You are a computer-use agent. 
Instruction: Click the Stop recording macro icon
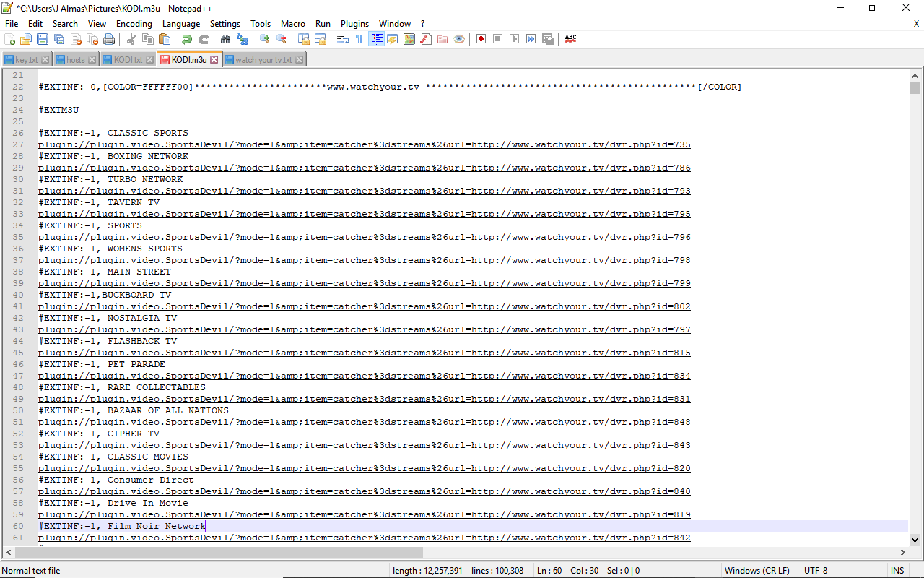tap(498, 39)
